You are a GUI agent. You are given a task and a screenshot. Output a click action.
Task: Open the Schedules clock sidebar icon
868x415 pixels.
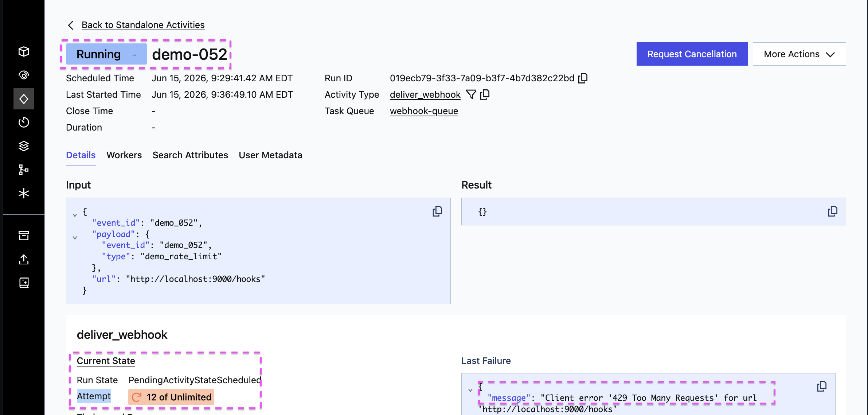click(x=24, y=122)
